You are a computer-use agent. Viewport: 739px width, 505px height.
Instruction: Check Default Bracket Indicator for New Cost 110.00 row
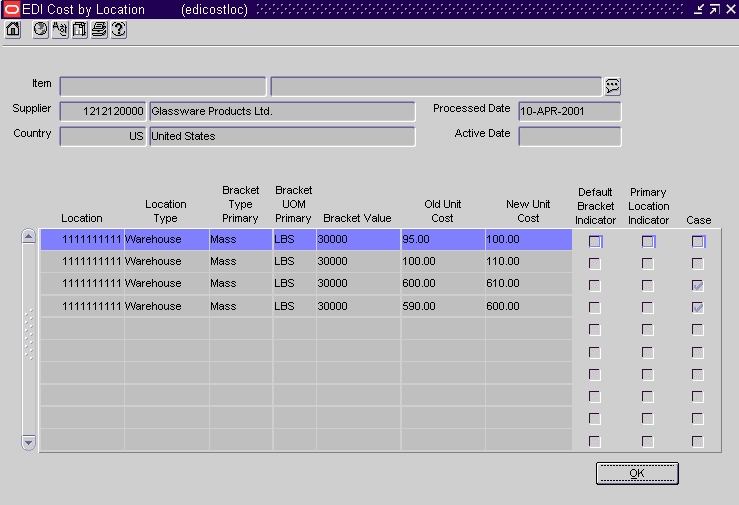point(595,263)
